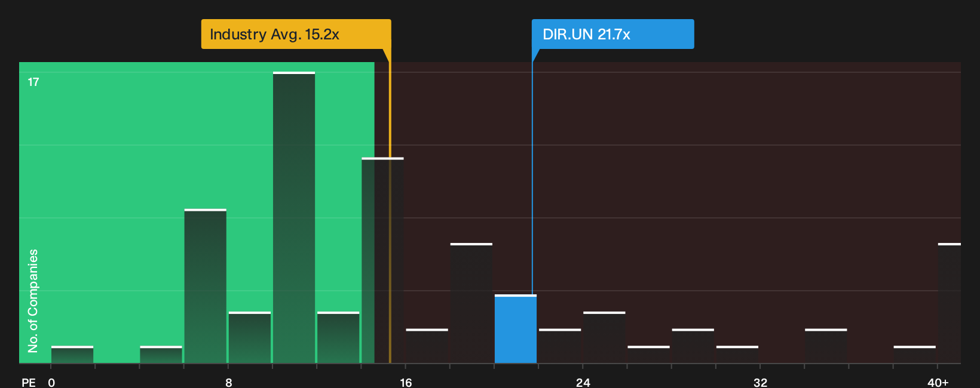Click the x-axis tick label '8'

coord(229,382)
